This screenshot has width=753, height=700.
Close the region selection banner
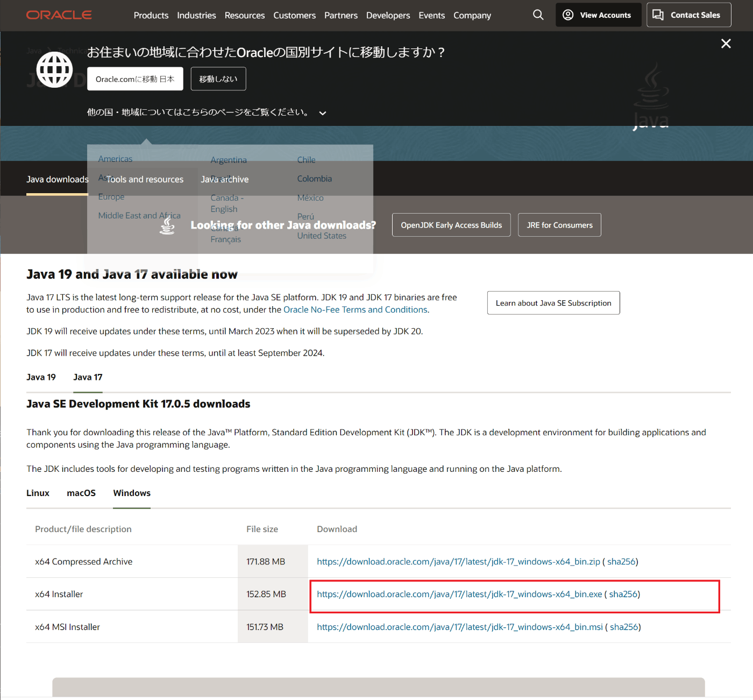[726, 44]
